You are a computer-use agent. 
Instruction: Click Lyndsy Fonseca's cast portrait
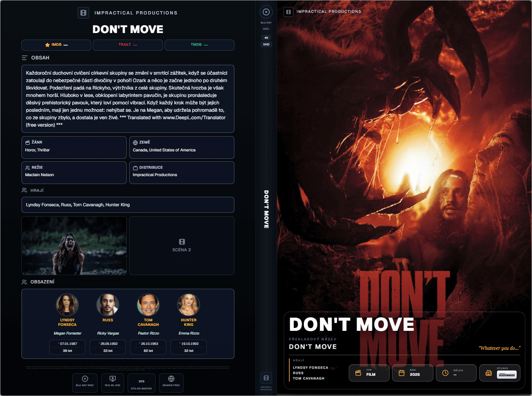coord(67,305)
